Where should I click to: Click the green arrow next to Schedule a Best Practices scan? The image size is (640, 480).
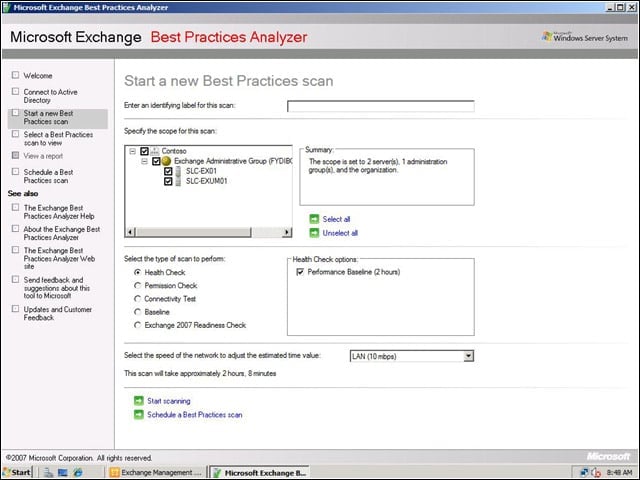tap(139, 415)
